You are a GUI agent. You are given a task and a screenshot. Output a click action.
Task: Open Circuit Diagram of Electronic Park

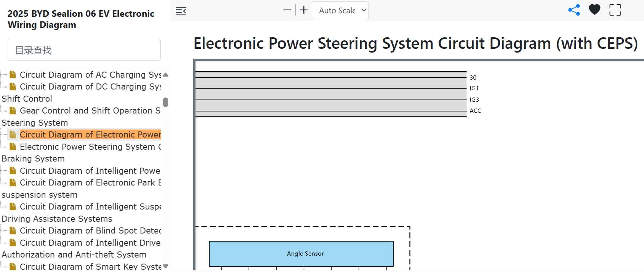tap(91, 182)
